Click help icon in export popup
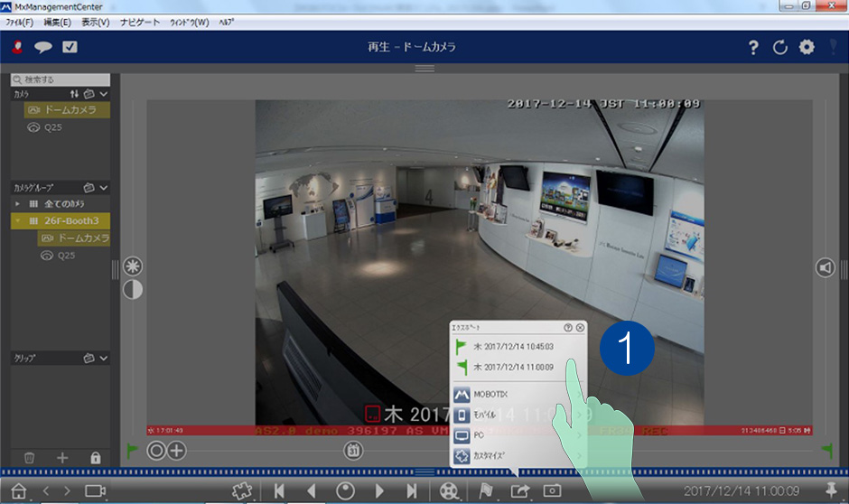The image size is (849, 504). 568,328
